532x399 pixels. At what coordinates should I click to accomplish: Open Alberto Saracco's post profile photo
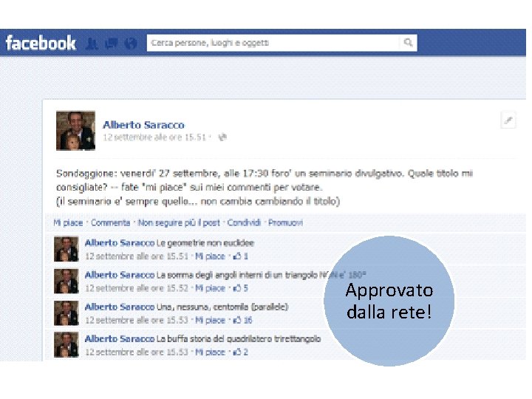[75, 131]
